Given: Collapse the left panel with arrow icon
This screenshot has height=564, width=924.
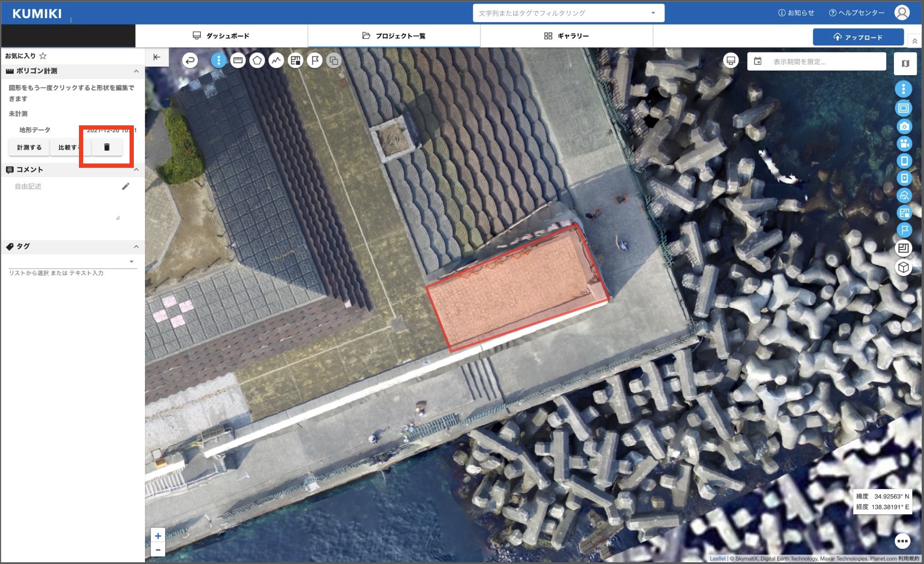Looking at the screenshot, I should 157,57.
